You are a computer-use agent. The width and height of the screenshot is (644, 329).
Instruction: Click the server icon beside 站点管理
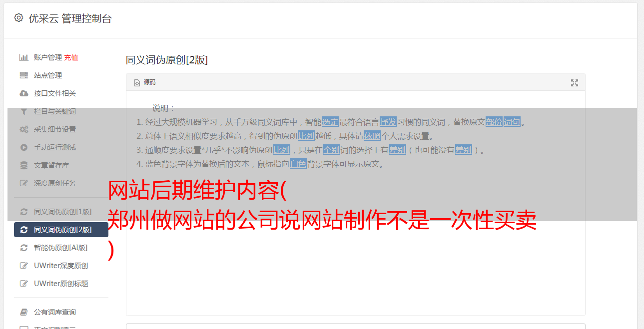[x=23, y=75]
